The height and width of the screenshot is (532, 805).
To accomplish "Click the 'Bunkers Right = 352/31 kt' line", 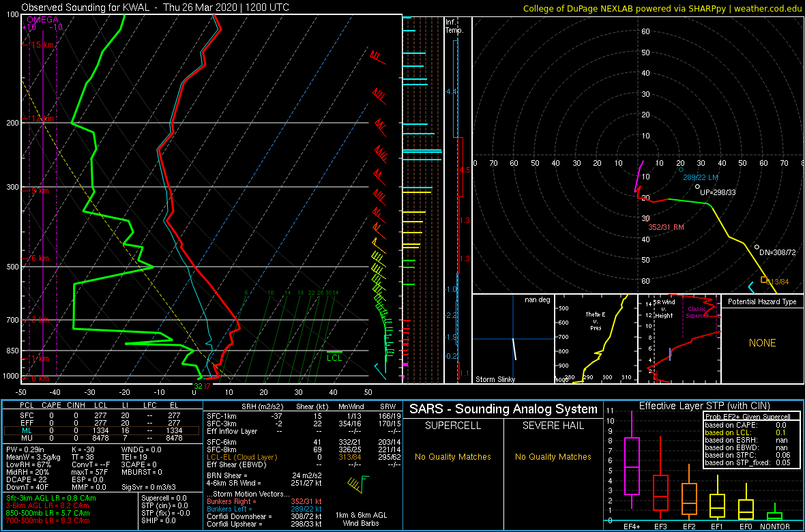I will [265, 501].
